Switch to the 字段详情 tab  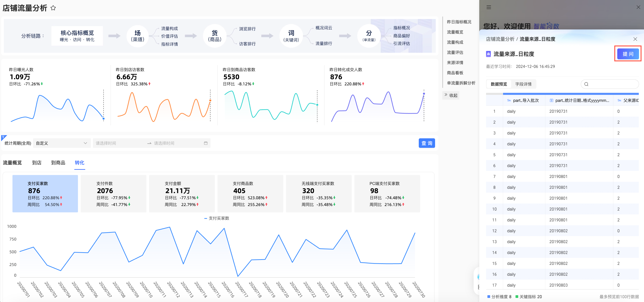coord(523,84)
